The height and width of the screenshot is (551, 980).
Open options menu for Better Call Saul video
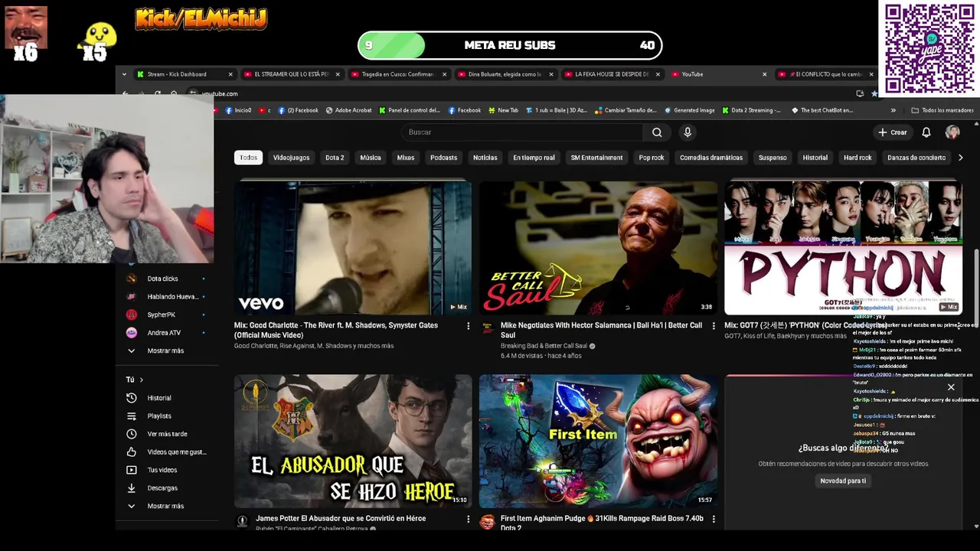click(x=713, y=326)
